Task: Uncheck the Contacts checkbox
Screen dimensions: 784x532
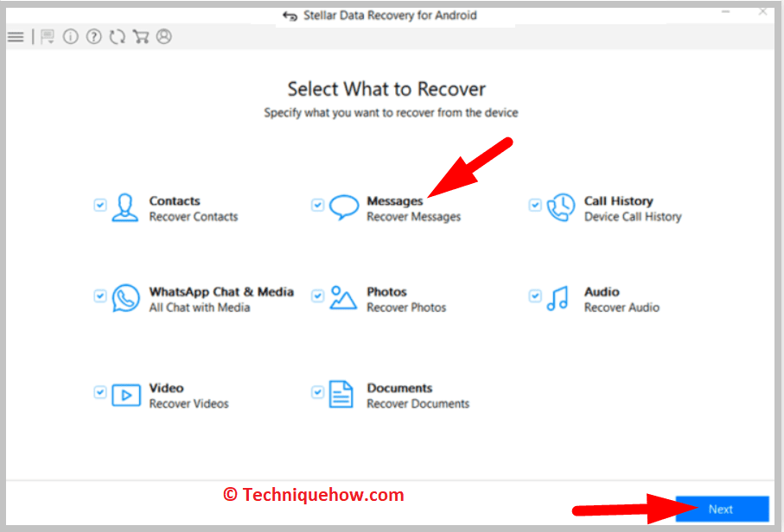Action: coord(100,205)
